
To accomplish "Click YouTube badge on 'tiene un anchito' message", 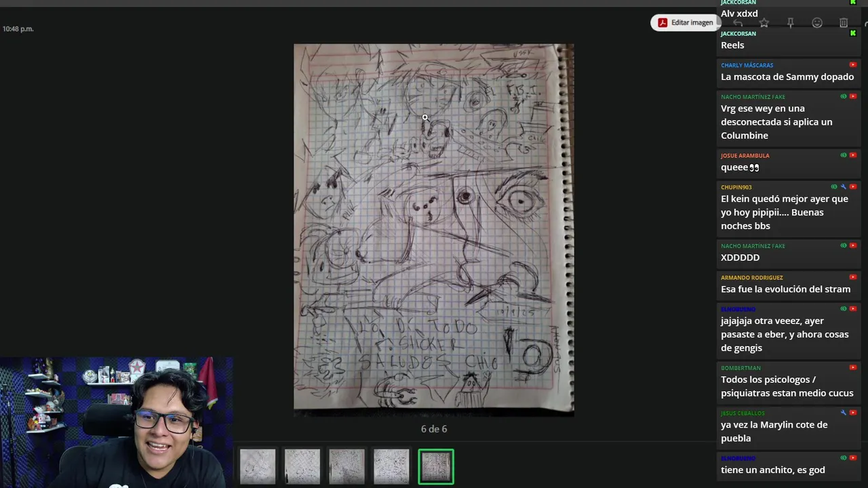I will 853,458.
